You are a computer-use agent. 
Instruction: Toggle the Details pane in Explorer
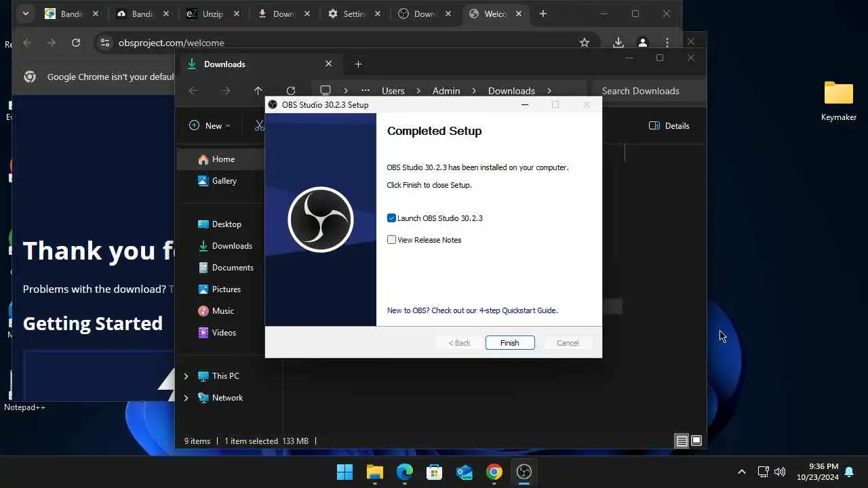[669, 125]
